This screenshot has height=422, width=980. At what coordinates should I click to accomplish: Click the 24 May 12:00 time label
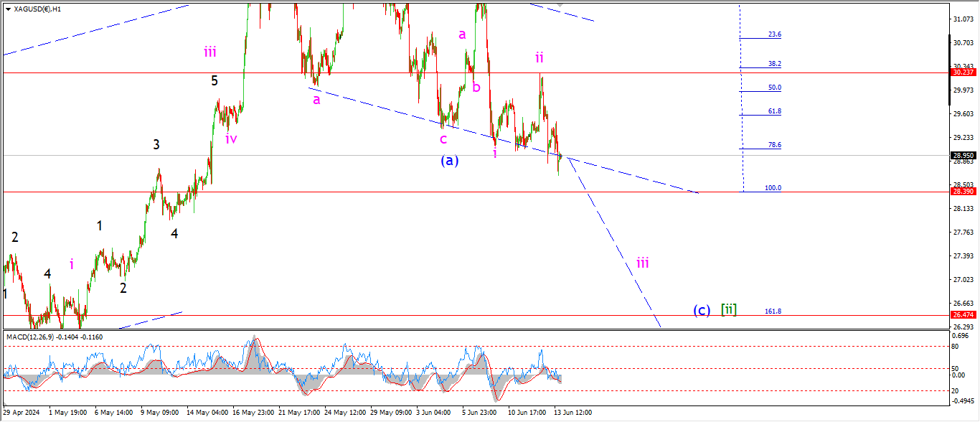pos(345,413)
